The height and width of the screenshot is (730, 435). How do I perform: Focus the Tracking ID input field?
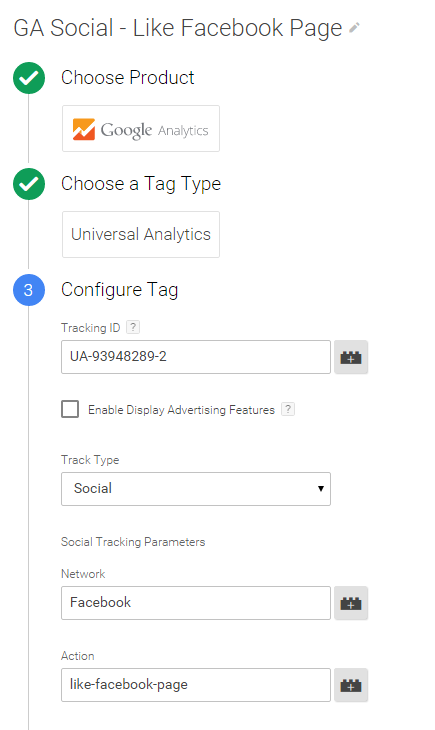[x=196, y=357]
